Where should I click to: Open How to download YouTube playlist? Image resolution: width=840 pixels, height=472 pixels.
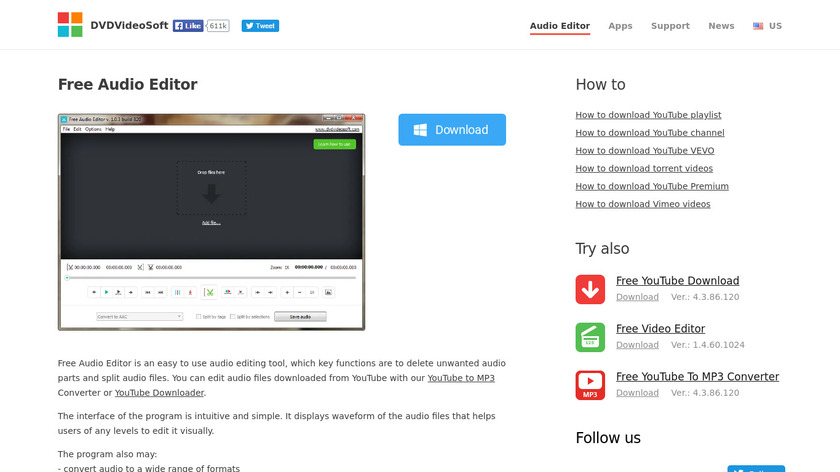pyautogui.click(x=648, y=115)
